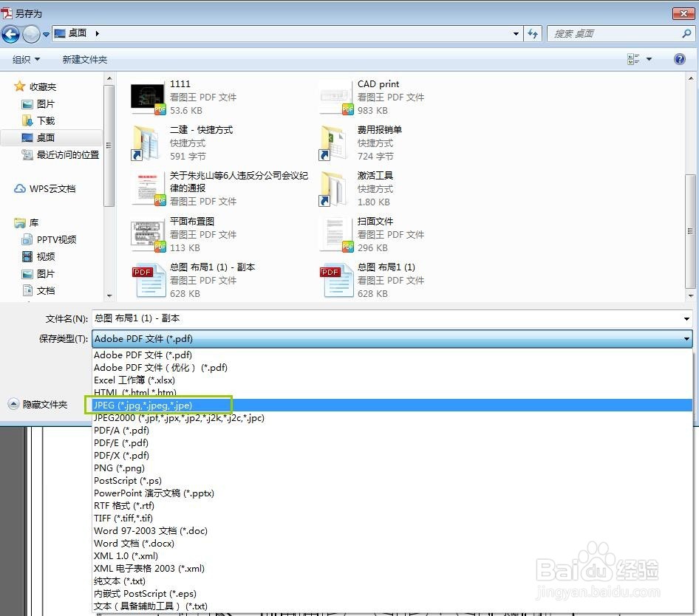Choose JPEG2000 file type
The width and height of the screenshot is (699, 616).
[x=392, y=417]
